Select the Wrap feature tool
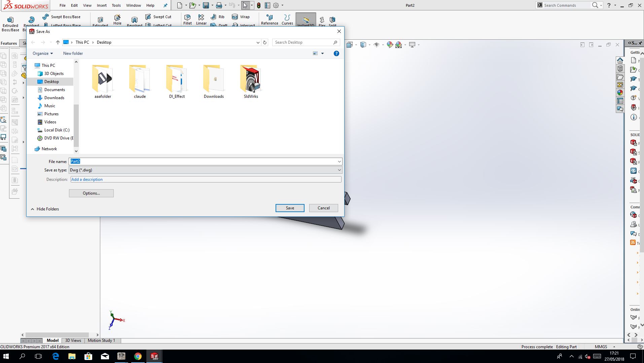 pyautogui.click(x=241, y=17)
